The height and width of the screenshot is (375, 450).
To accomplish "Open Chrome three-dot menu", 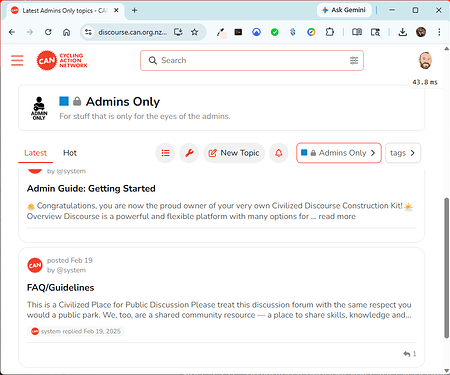I will tap(439, 32).
